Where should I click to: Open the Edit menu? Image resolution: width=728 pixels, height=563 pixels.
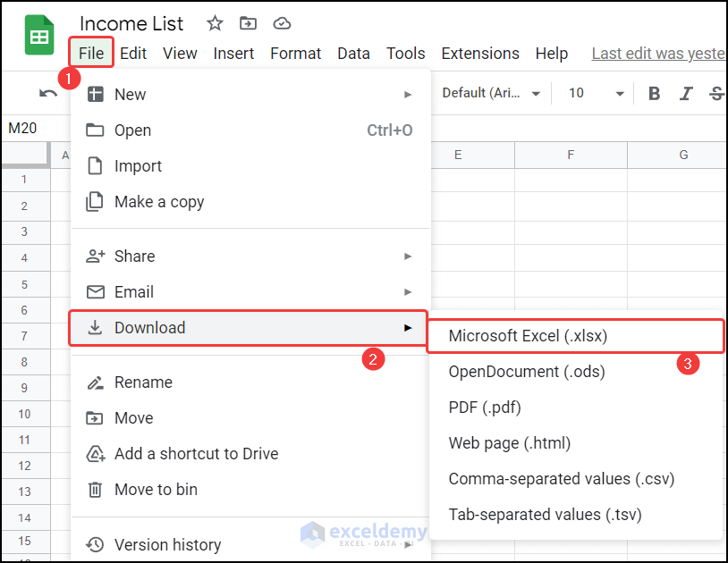click(133, 54)
